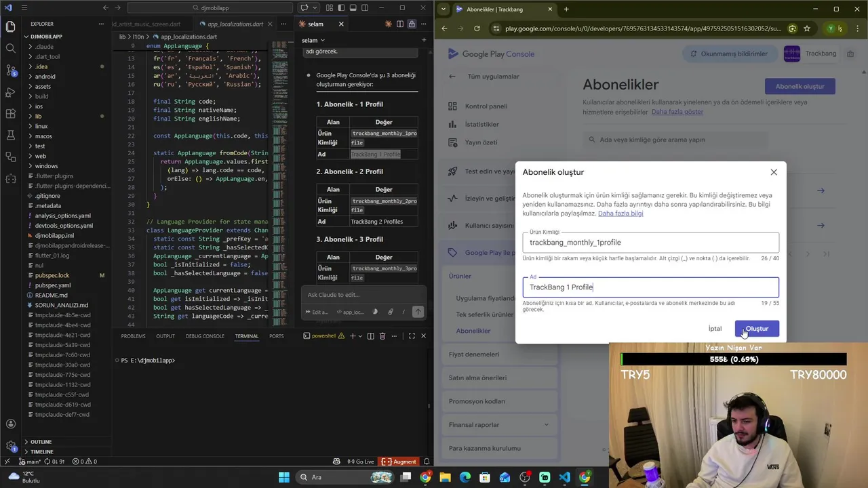Open the Manage gear in VS Code

[x=10, y=446]
